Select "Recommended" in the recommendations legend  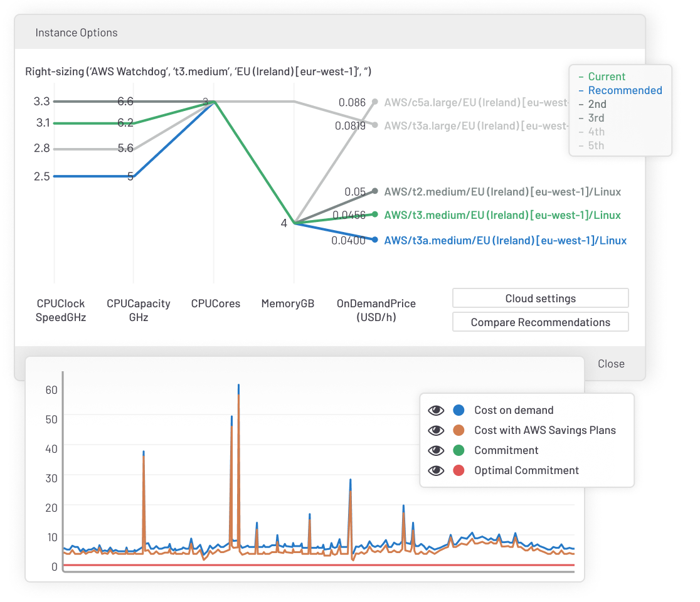(625, 90)
